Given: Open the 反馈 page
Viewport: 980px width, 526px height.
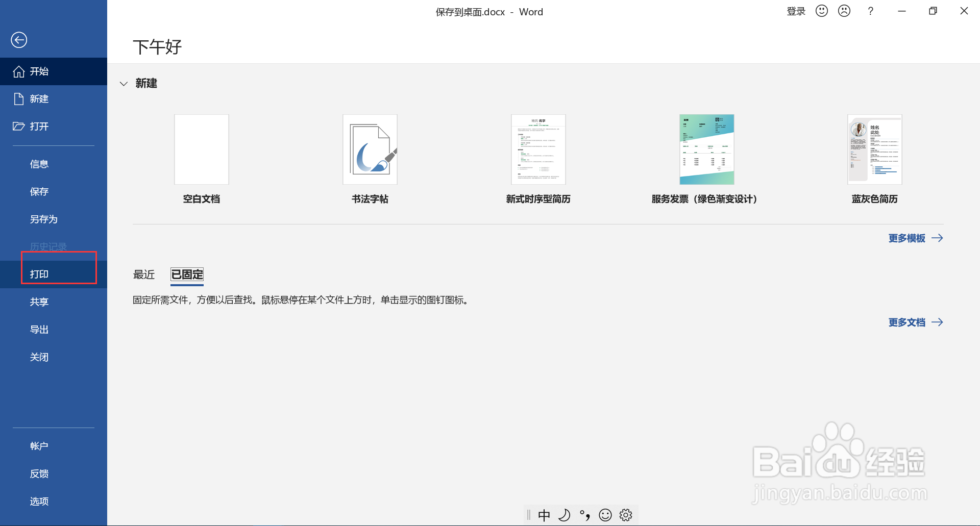Looking at the screenshot, I should tap(54, 474).
